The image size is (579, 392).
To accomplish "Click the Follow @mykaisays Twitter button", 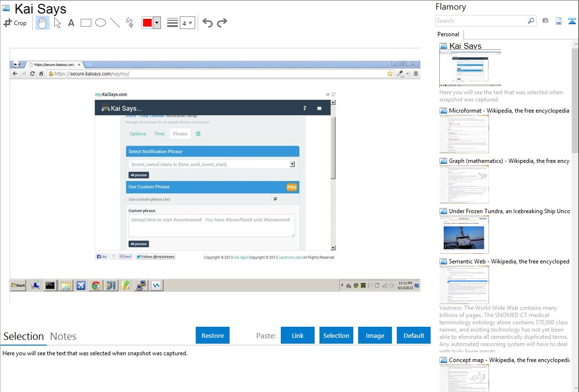I will coord(156,256).
